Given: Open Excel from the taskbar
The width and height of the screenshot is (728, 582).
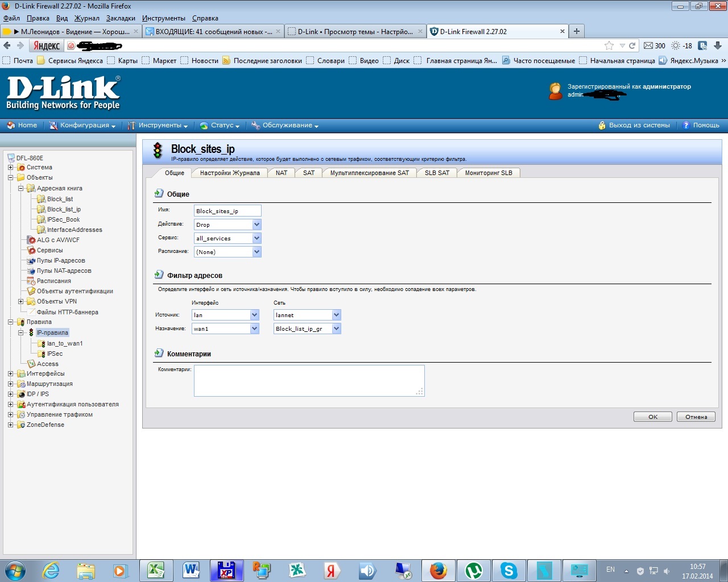Looking at the screenshot, I should click(x=155, y=570).
